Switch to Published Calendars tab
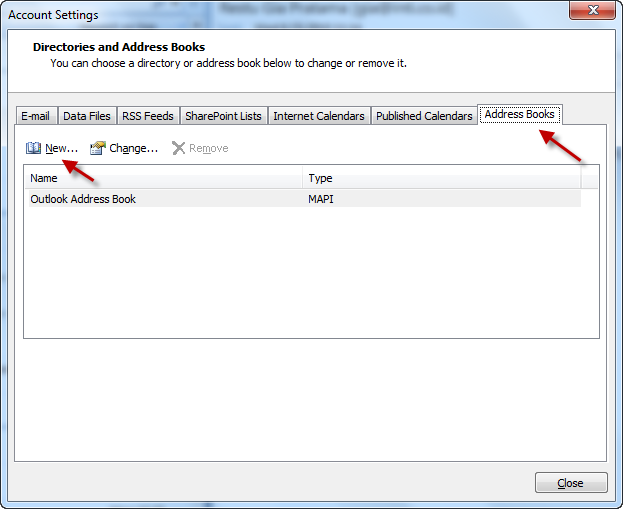This screenshot has width=623, height=509. pyautogui.click(x=424, y=116)
